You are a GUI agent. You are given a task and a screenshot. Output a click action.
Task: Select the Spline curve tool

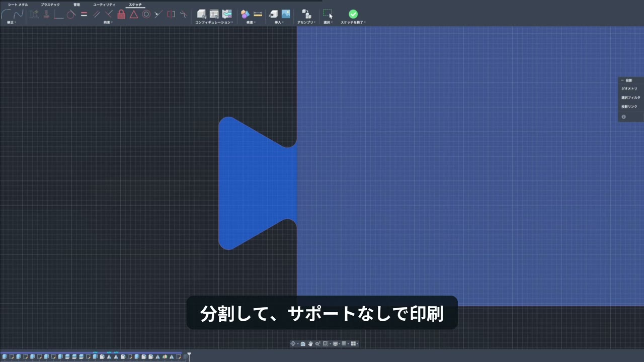click(x=18, y=14)
